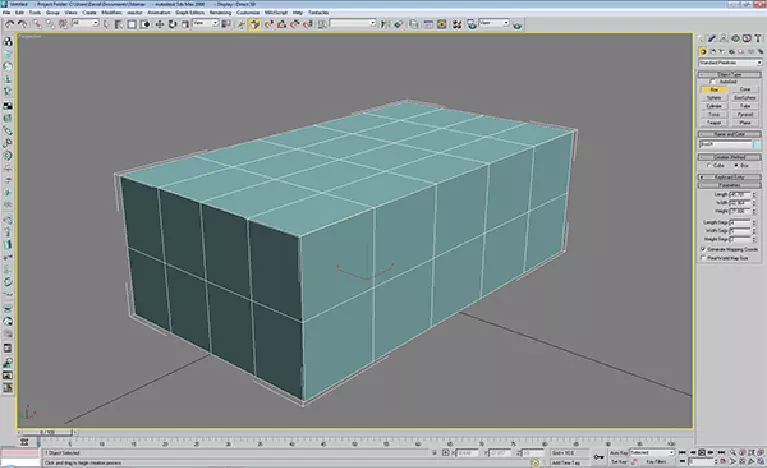Enable the AutoGrid checkbox

[713, 81]
